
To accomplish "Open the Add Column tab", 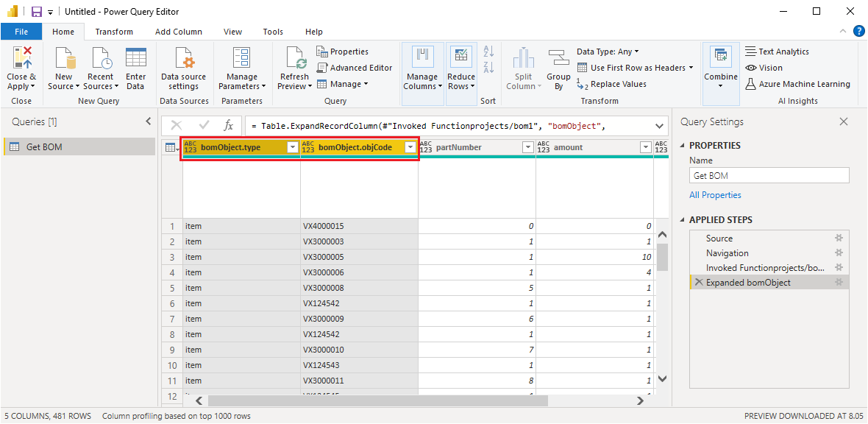I will click(179, 32).
